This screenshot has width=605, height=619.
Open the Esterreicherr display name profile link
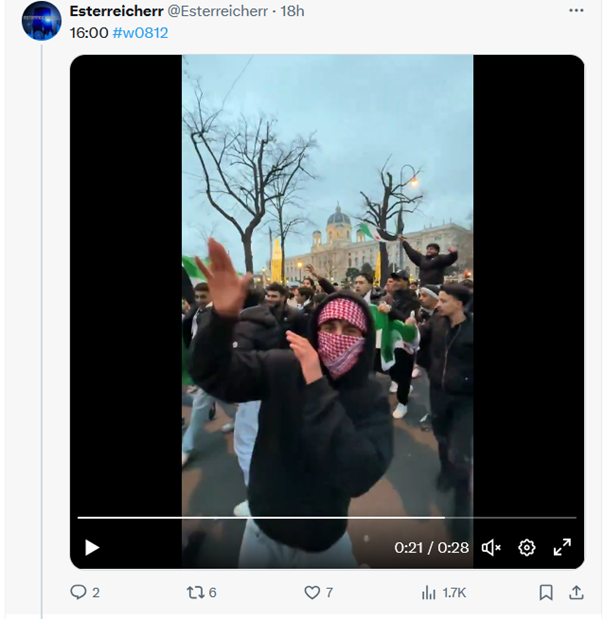point(116,11)
